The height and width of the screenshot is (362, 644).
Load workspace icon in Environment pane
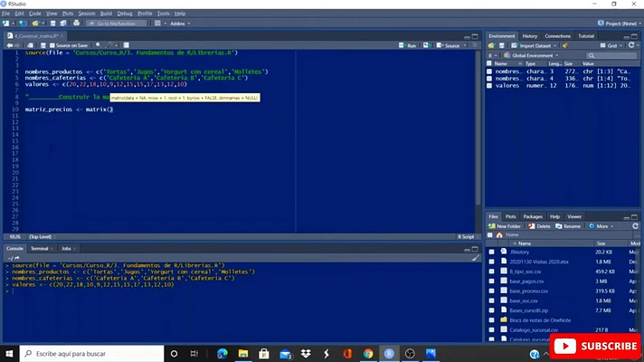[491, 45]
